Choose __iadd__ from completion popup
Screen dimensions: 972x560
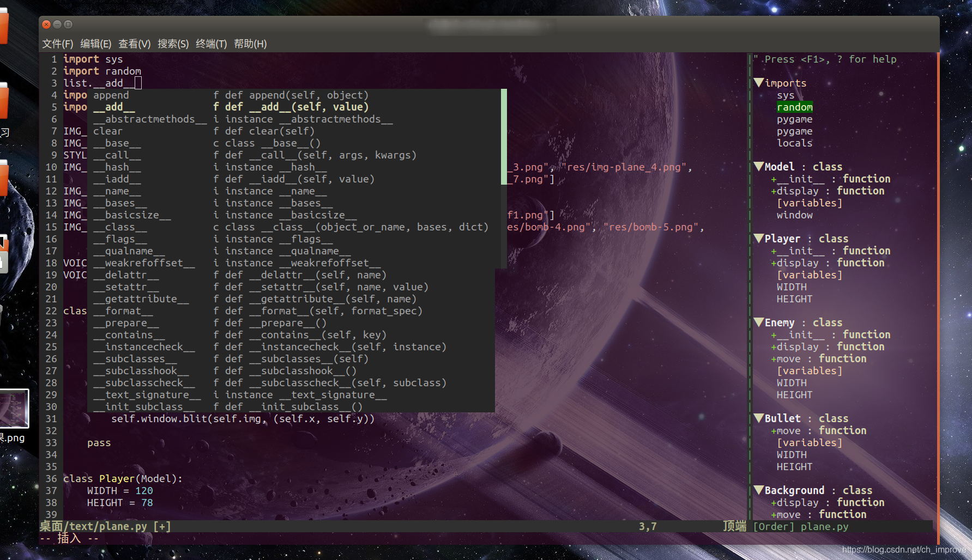294,179
